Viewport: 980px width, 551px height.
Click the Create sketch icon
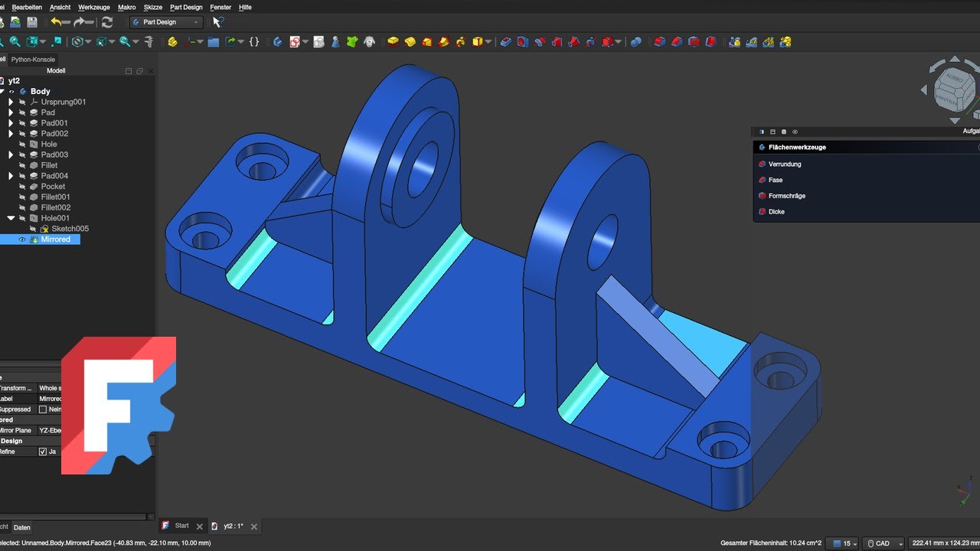tap(294, 42)
